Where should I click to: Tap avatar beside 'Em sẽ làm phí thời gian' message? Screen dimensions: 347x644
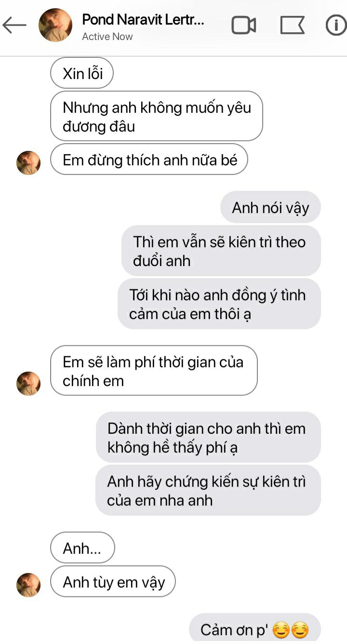pyautogui.click(x=28, y=384)
